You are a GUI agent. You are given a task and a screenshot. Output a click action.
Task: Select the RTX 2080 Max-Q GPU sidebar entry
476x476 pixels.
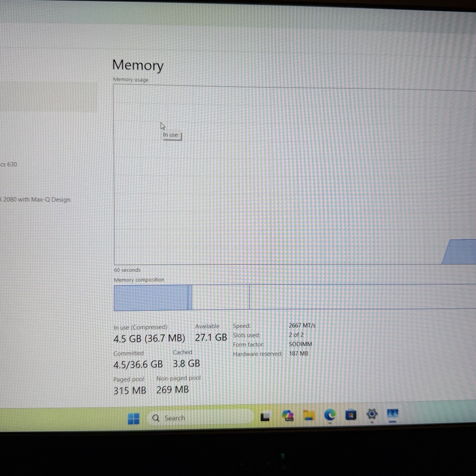click(x=35, y=200)
